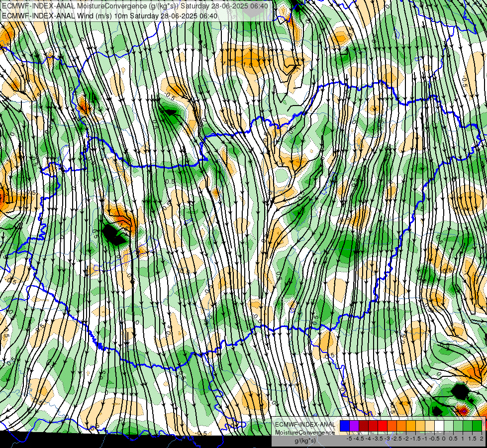Click the darkest green legend swatch
This screenshot has width=487, height=448.
pos(477,426)
